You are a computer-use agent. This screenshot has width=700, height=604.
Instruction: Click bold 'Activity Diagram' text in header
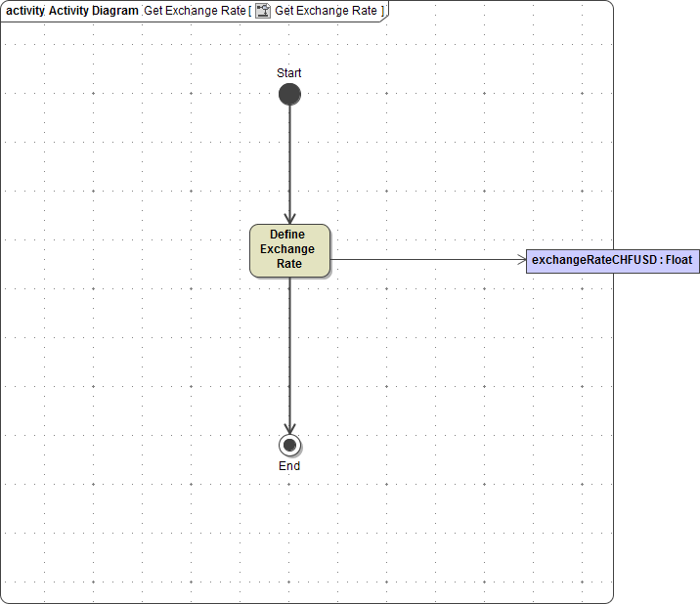click(93, 10)
